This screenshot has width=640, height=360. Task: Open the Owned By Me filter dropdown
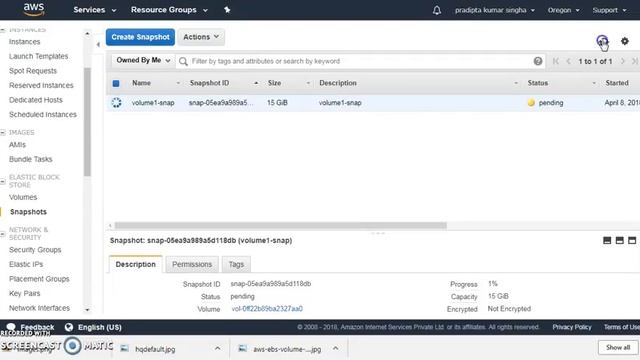click(x=143, y=60)
